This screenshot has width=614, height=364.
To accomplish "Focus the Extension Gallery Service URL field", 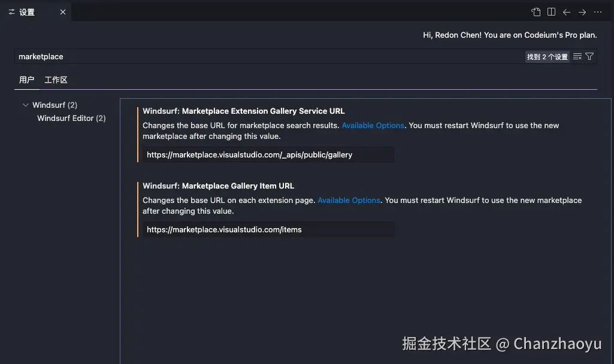I will (x=268, y=154).
